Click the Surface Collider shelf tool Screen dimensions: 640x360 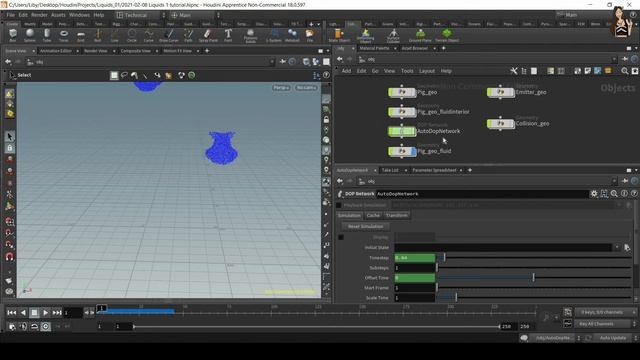click(393, 36)
